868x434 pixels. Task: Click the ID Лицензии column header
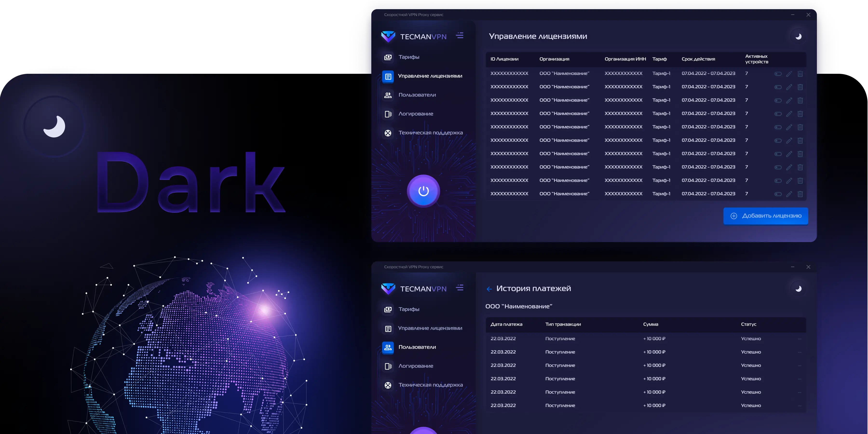tap(504, 59)
